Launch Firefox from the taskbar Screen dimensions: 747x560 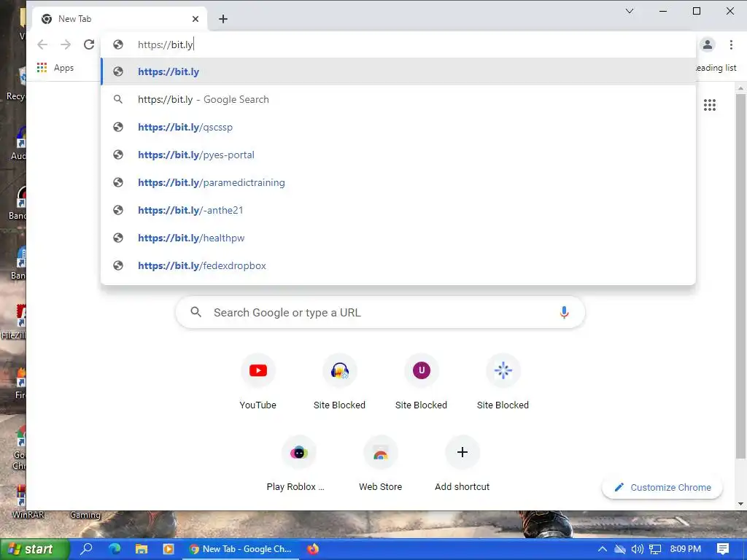313,549
